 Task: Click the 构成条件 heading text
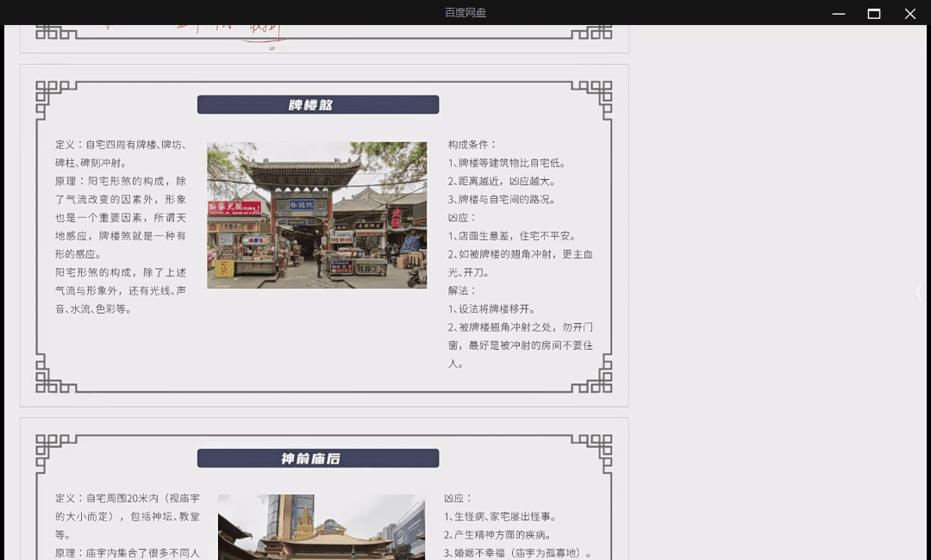(x=472, y=144)
